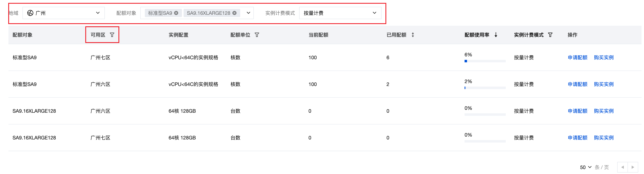Open the 地域 region dropdown showing 广州
Viewport: 644px width, 174px height.
[x=63, y=13]
